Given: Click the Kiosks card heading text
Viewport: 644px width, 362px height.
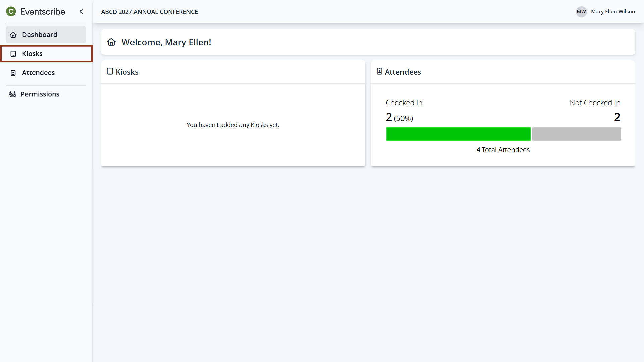Looking at the screenshot, I should coord(127,72).
